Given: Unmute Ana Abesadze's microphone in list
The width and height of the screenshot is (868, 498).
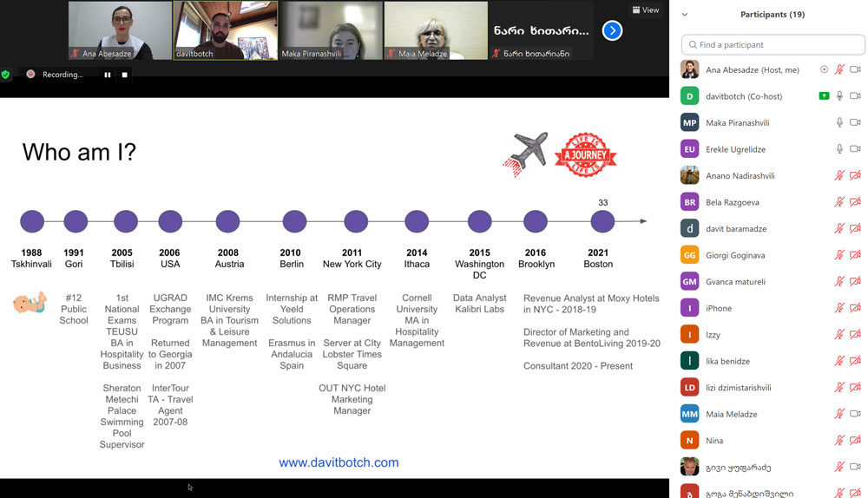Looking at the screenshot, I should tap(839, 69).
